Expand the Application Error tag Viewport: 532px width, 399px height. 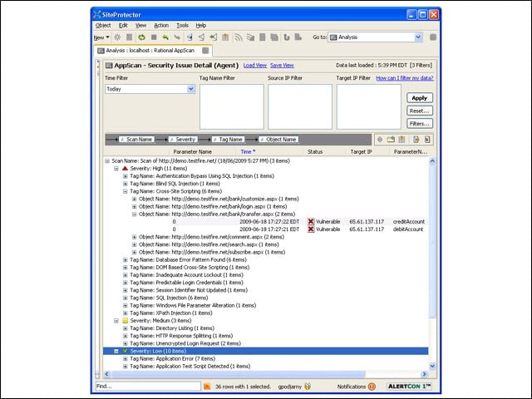(126, 358)
